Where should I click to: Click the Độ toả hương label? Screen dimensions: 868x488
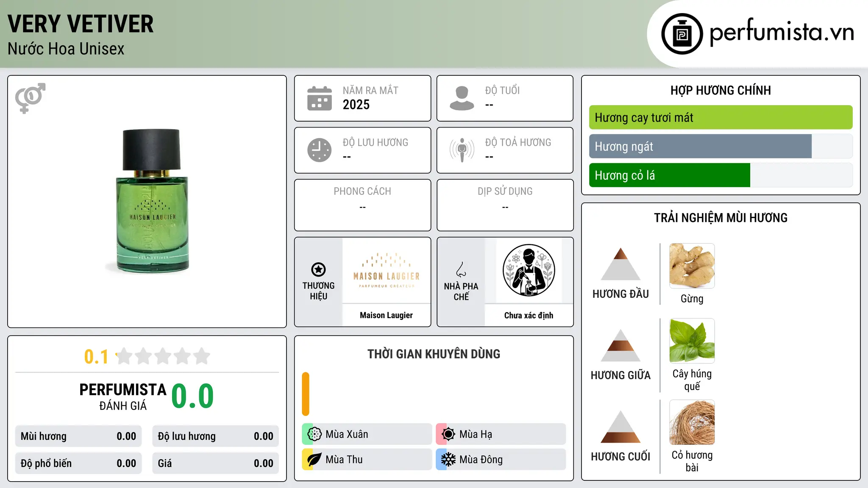click(x=518, y=142)
